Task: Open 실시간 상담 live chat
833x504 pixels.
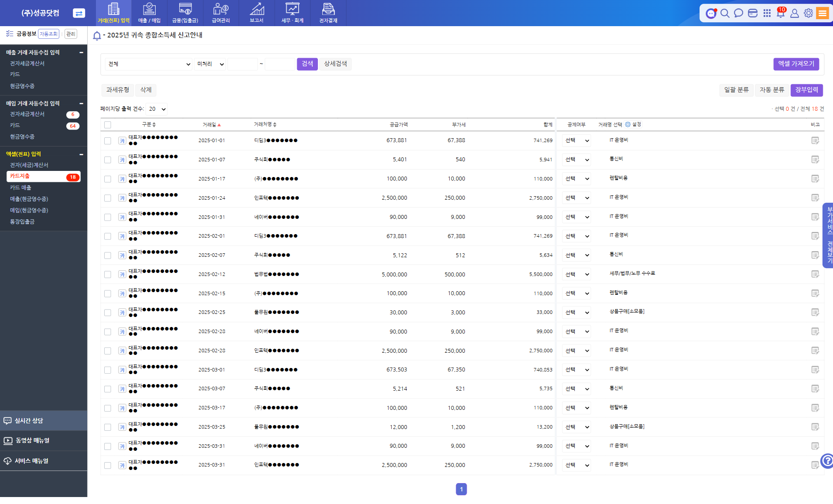Action: pos(44,421)
